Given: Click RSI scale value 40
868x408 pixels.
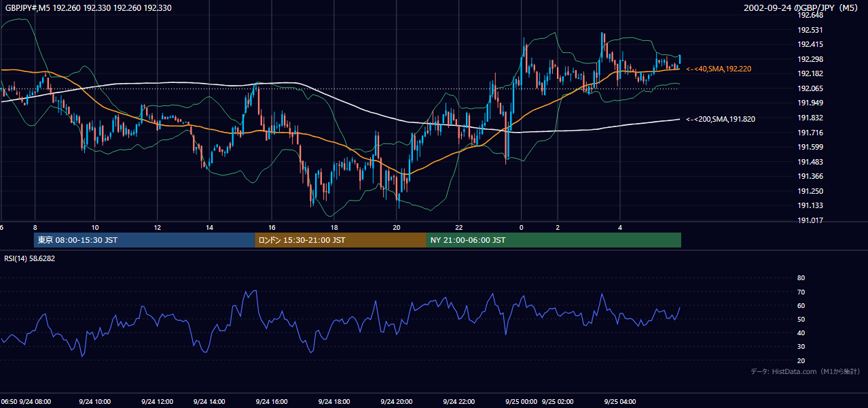Looking at the screenshot, I should 801,333.
